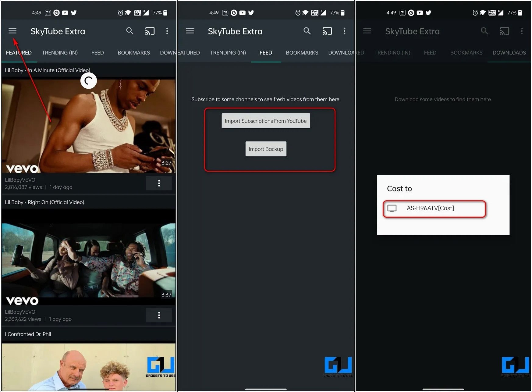Viewport: 532px width, 392px height.
Task: Tap 'Subscribe to some channels' message
Action: (x=266, y=99)
